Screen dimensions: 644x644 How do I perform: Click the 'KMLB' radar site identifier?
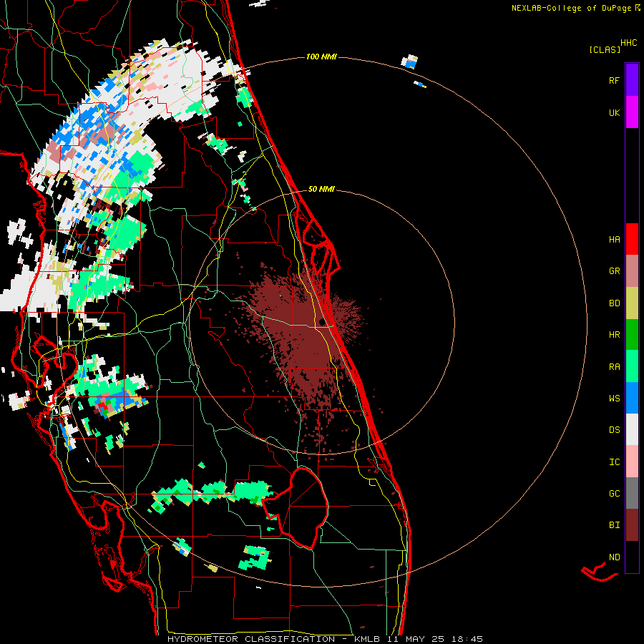tap(367, 639)
